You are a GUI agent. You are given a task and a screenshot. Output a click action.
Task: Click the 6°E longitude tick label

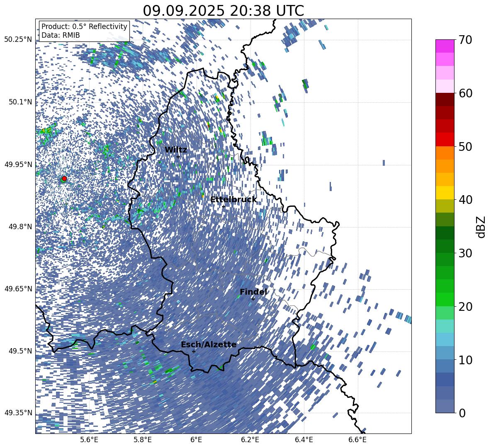196,440
